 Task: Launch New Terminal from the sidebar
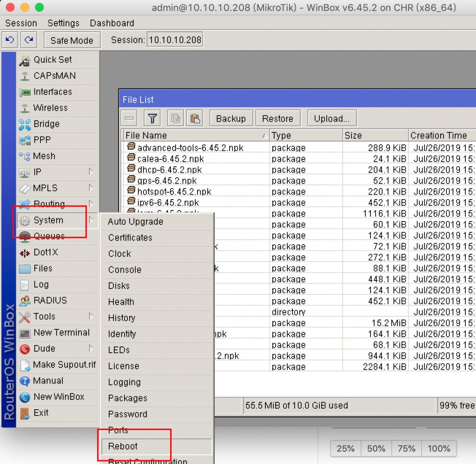pyautogui.click(x=58, y=333)
